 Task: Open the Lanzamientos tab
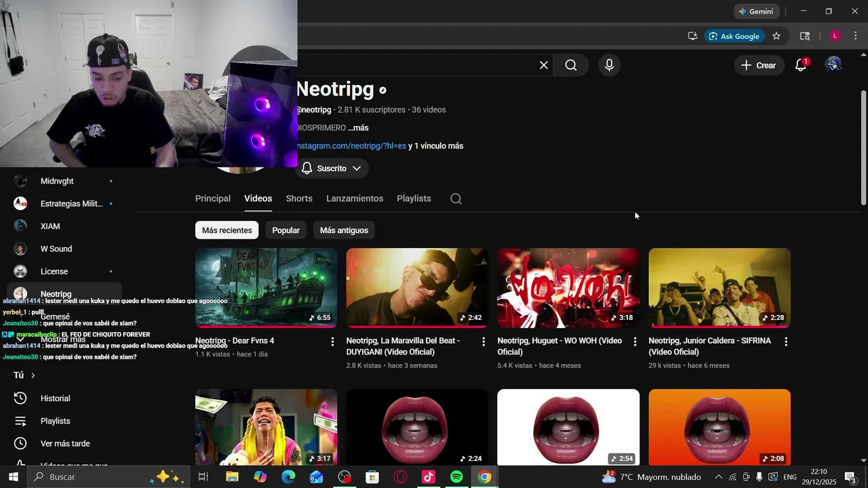pyautogui.click(x=355, y=199)
